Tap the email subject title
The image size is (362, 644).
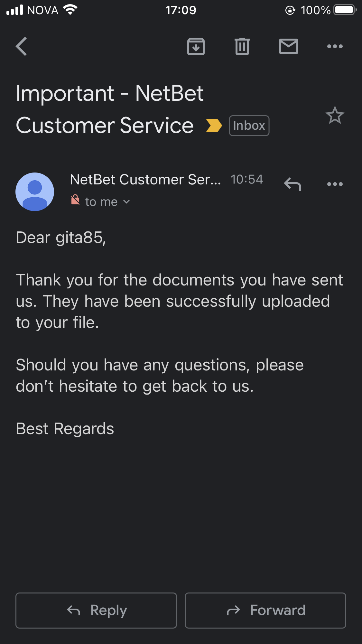pos(109,109)
